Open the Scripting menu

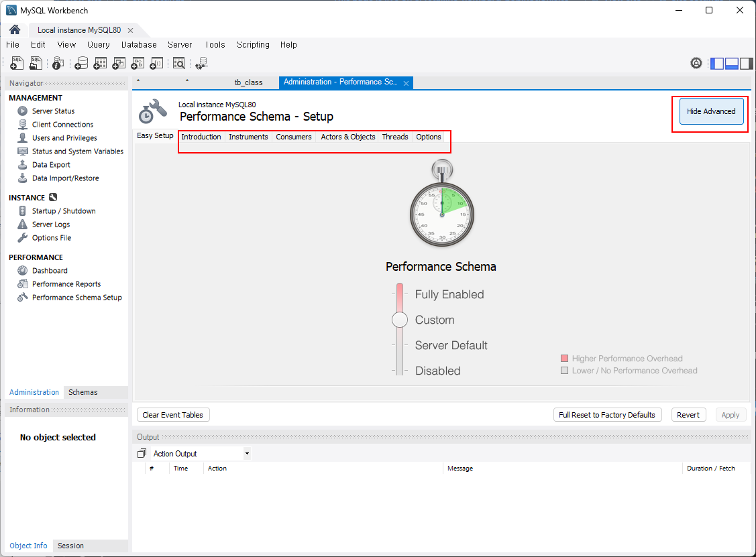tap(253, 45)
